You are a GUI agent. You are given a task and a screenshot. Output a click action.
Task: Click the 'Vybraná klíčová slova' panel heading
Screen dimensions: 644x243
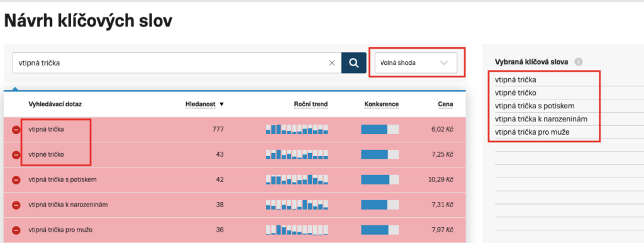pyautogui.click(x=532, y=62)
